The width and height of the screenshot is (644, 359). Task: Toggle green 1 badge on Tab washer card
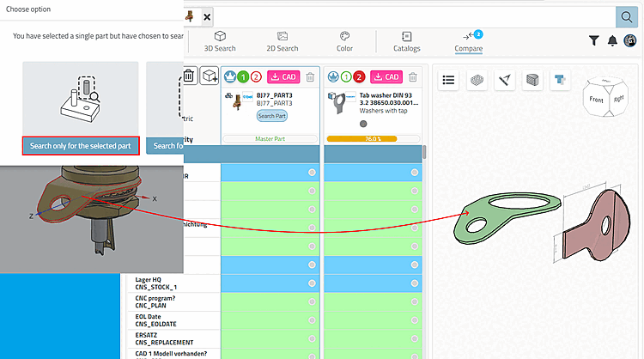click(x=346, y=76)
